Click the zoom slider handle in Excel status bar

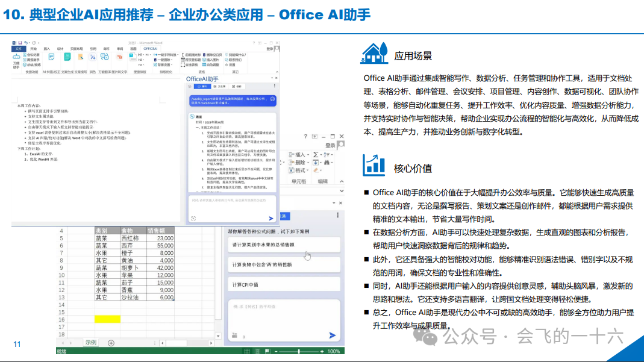coord(299,351)
